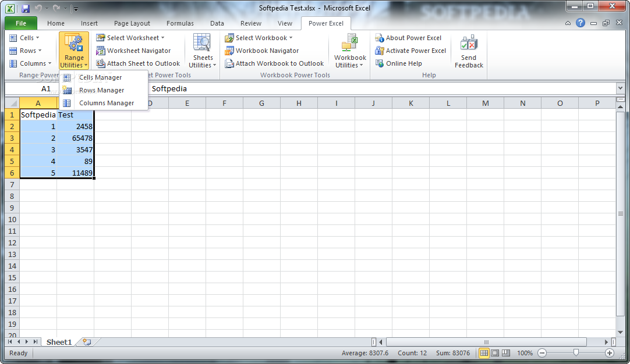
Task: Click the formula bar containing Softpedia
Action: click(x=382, y=89)
